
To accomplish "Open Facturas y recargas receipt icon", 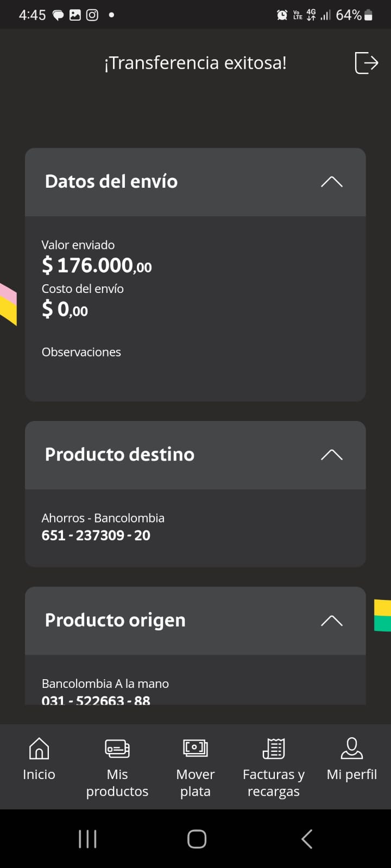I will pos(274,749).
